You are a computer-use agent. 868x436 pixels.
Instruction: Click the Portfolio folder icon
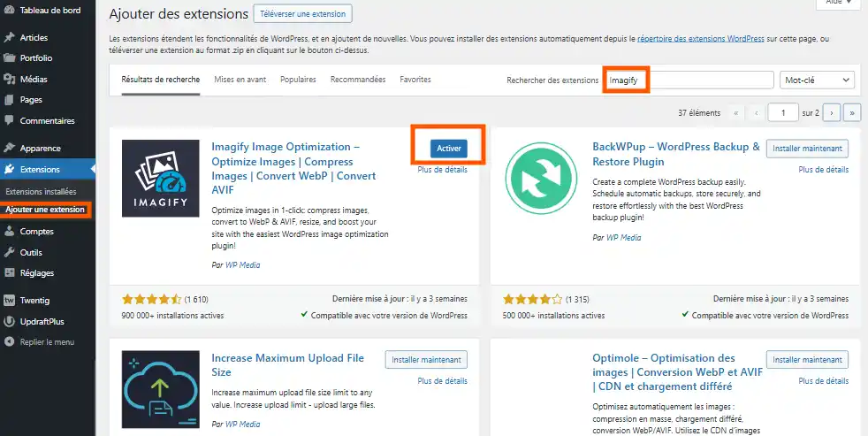[9, 58]
